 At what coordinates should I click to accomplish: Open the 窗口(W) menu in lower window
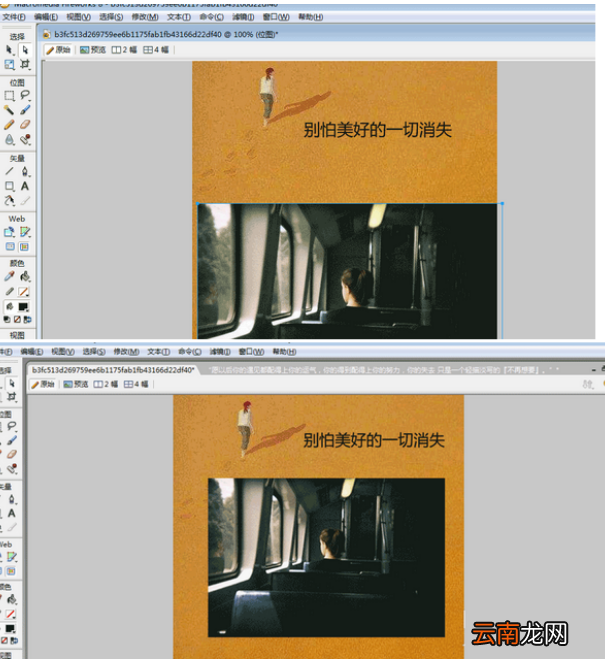(251, 352)
